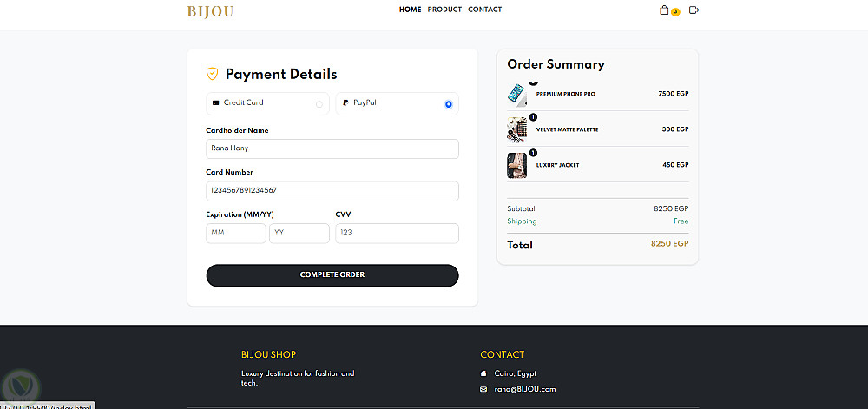This screenshot has height=409, width=868.
Task: Click the Velvet Matte Palette thumbnail
Action: coord(517,130)
